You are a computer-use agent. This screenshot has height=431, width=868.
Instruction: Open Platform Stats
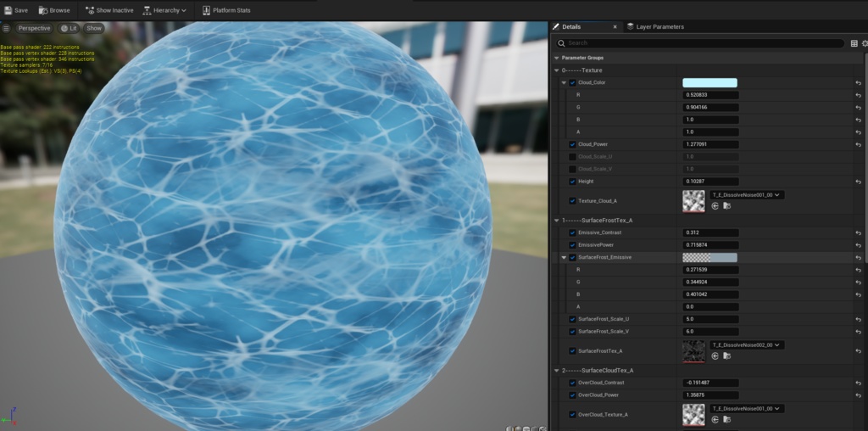[226, 10]
